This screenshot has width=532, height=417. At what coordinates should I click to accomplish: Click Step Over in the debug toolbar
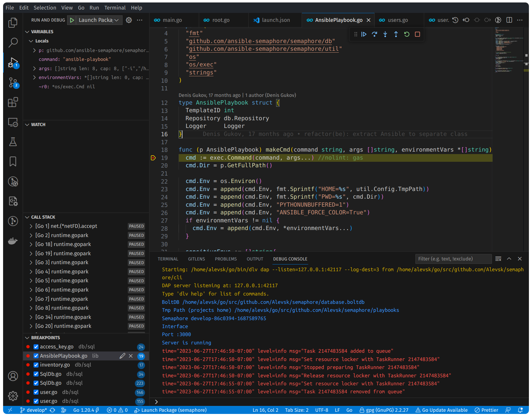(x=374, y=34)
